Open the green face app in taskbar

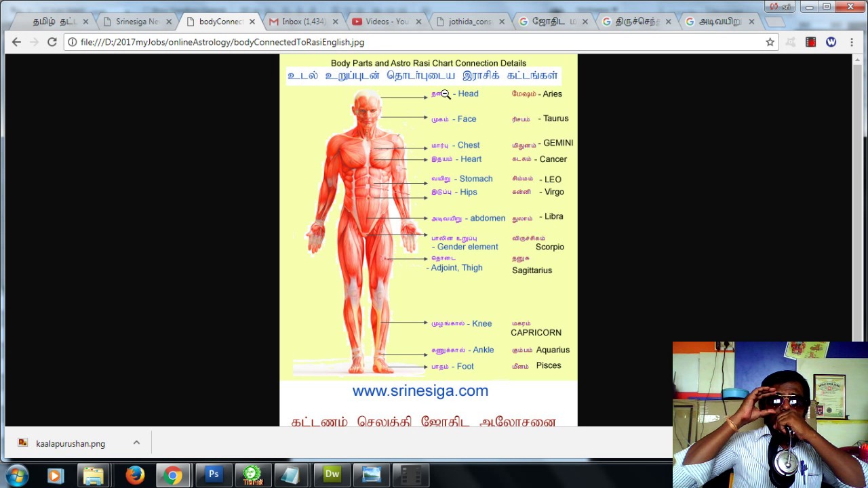coord(252,475)
